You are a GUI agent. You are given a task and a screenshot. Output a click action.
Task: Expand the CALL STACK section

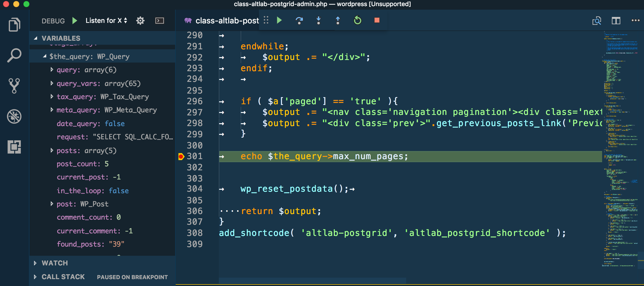[x=63, y=277]
